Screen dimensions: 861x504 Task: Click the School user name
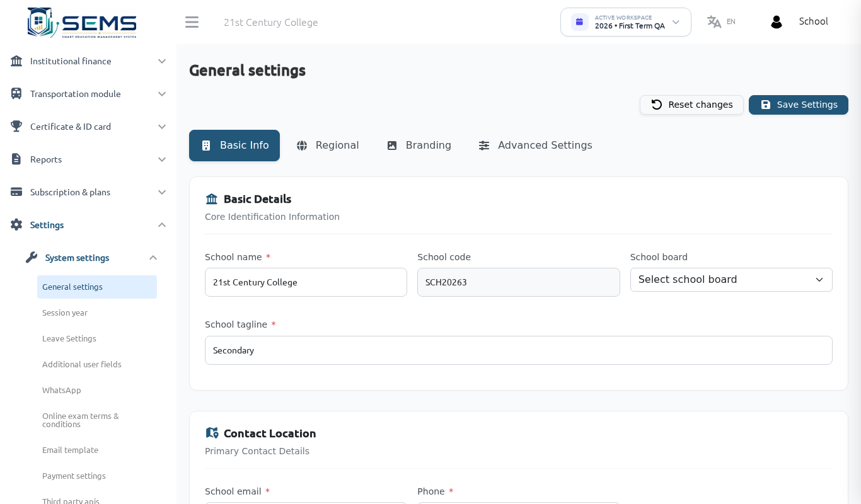814,21
